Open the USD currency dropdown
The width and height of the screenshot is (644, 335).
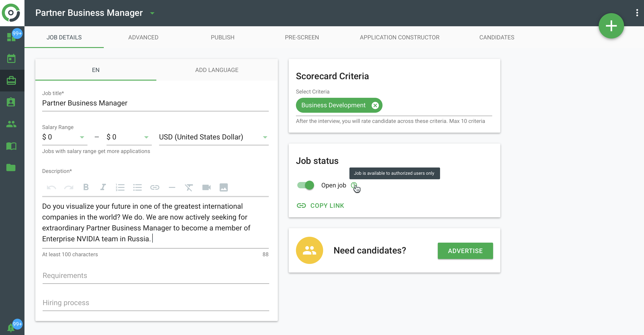point(265,137)
